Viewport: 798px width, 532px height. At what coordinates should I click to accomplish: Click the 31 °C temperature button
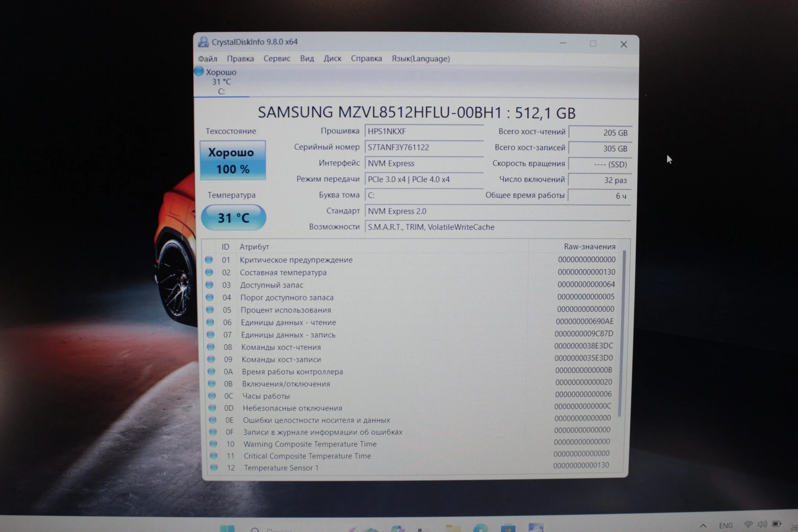tap(233, 217)
